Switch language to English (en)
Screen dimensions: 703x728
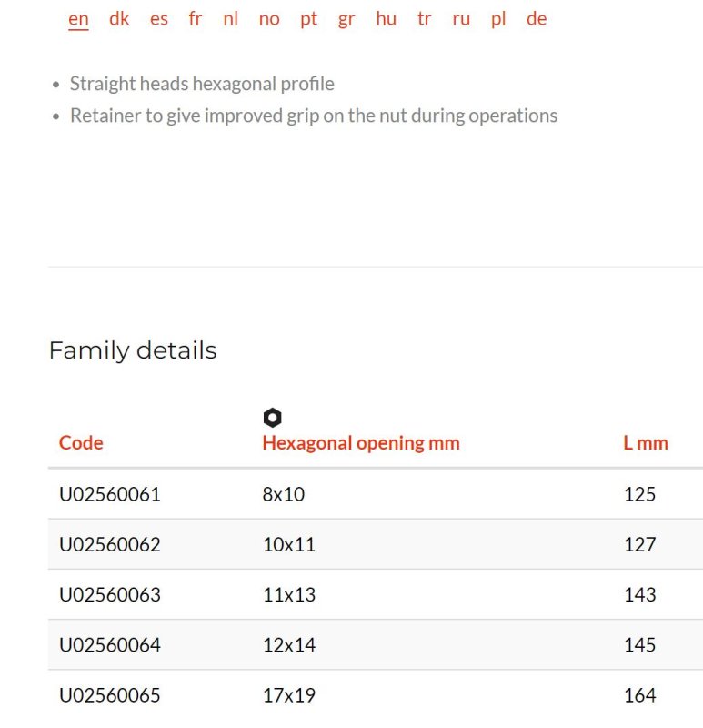pos(78,19)
